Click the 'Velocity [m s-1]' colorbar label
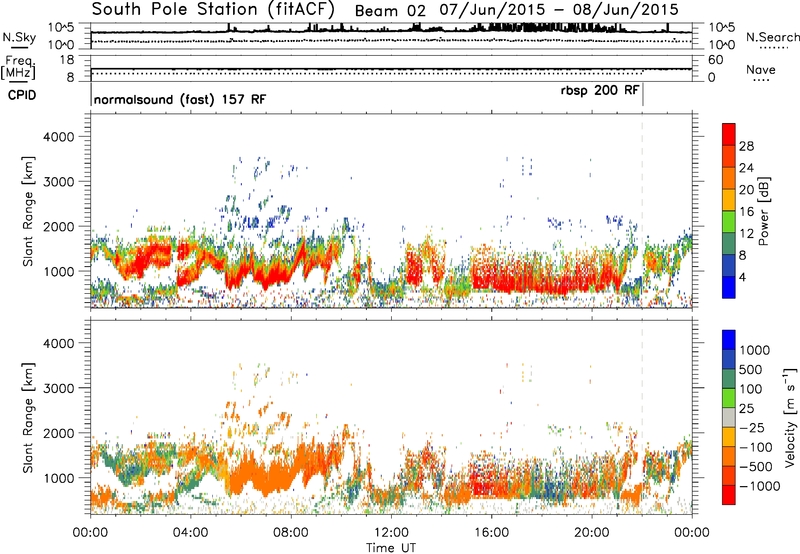This screenshot has height=554, width=800. pos(790,417)
